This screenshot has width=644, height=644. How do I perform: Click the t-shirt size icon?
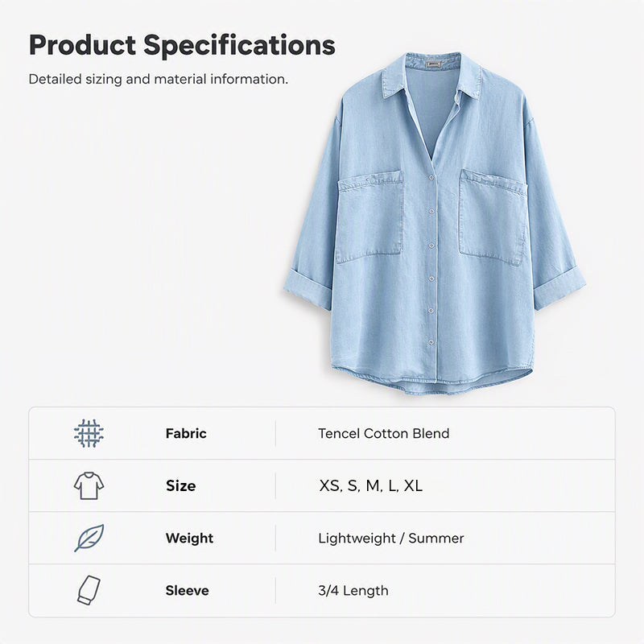tap(89, 486)
